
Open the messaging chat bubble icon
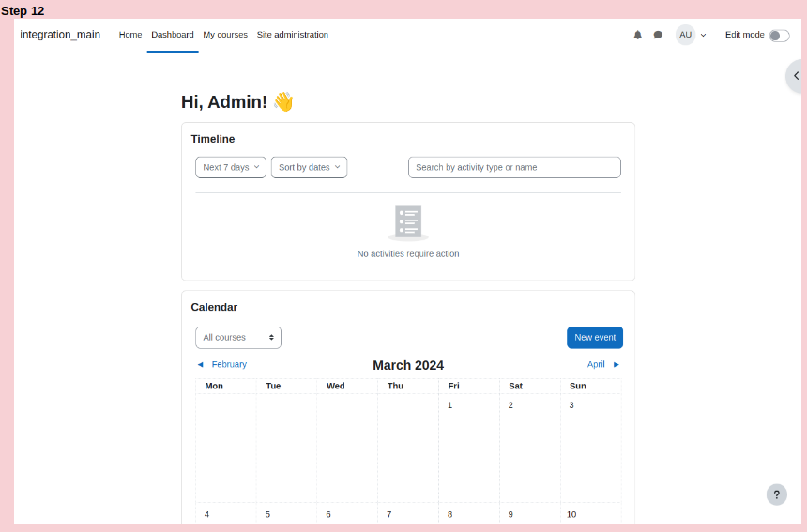pos(658,35)
